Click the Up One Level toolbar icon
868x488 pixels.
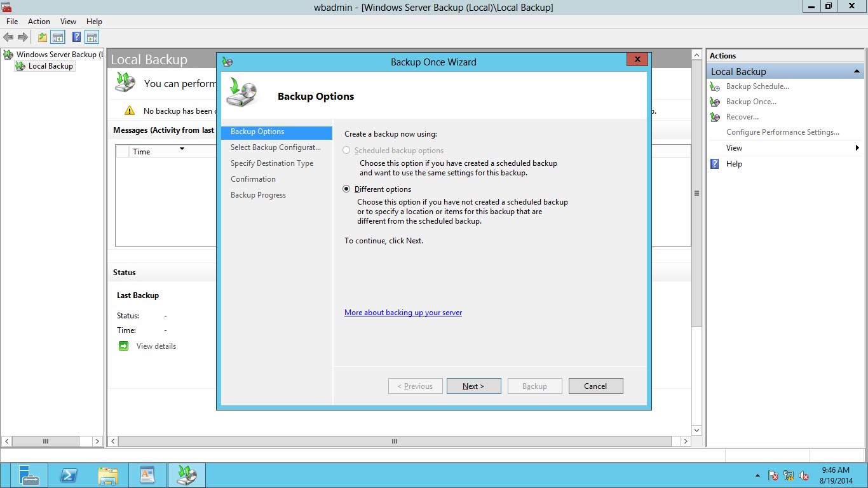click(x=43, y=37)
